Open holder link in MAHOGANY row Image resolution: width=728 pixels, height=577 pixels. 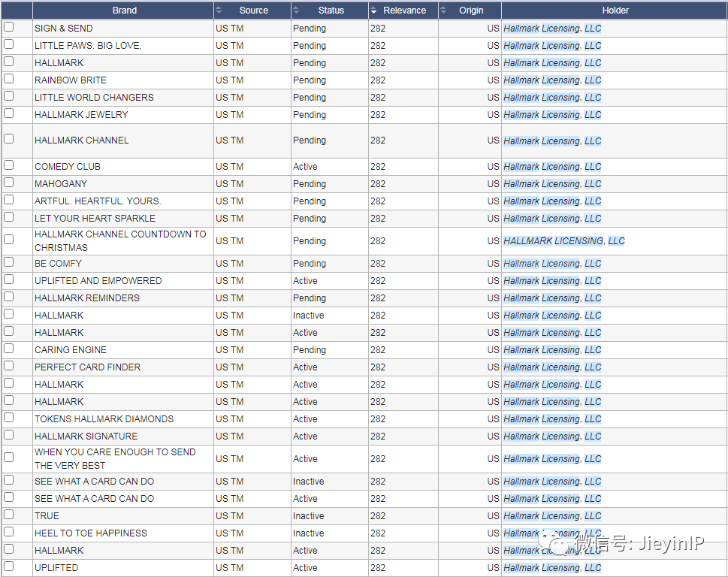point(552,184)
